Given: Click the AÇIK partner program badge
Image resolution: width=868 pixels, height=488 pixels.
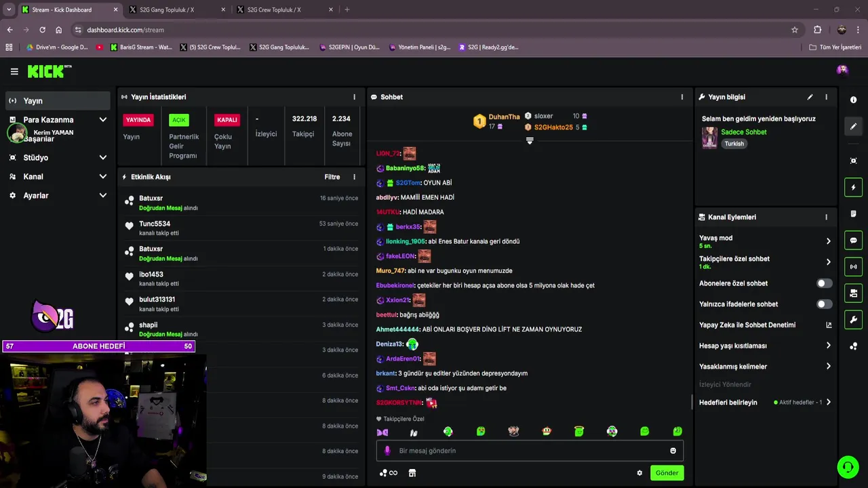Looking at the screenshot, I should [179, 120].
